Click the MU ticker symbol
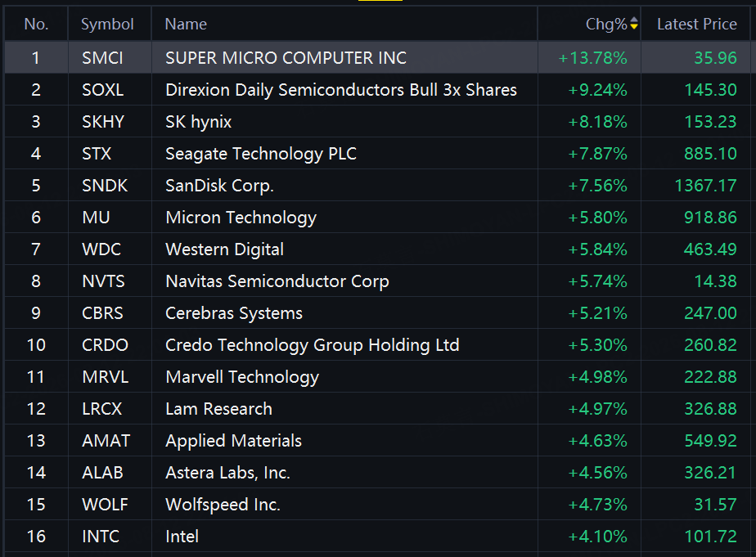The image size is (756, 557). click(x=96, y=218)
